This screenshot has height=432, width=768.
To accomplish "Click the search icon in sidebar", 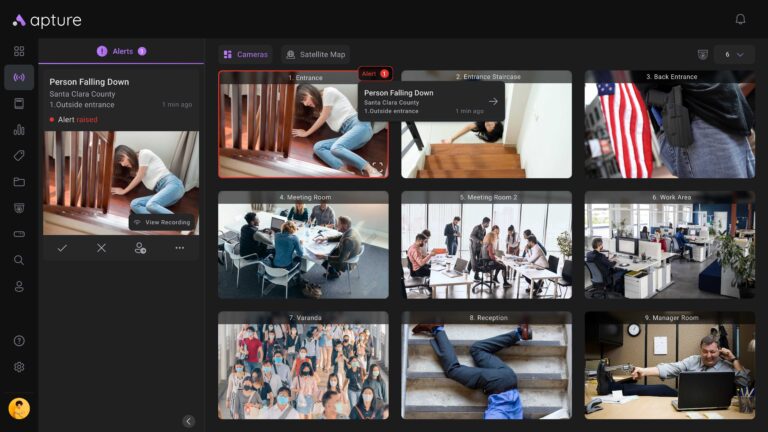I will (x=18, y=260).
